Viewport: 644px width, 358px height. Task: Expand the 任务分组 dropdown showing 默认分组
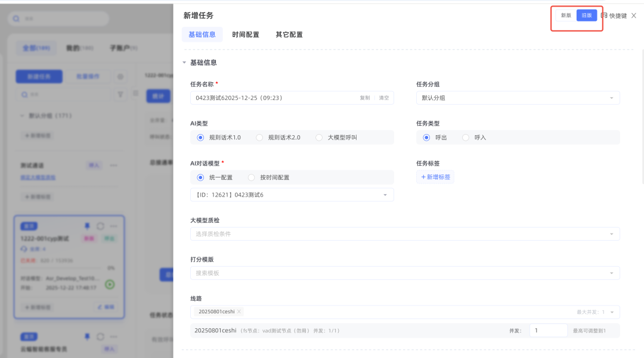pyautogui.click(x=518, y=98)
